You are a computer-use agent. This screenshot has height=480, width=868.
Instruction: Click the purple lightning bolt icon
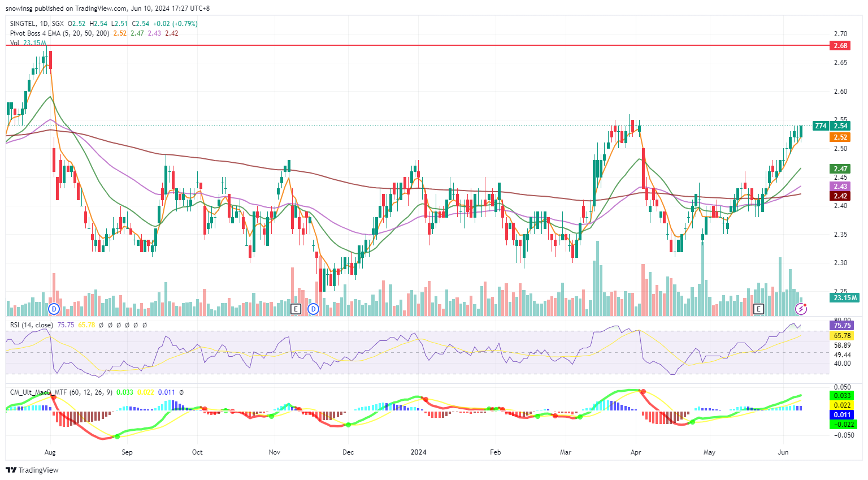click(801, 309)
